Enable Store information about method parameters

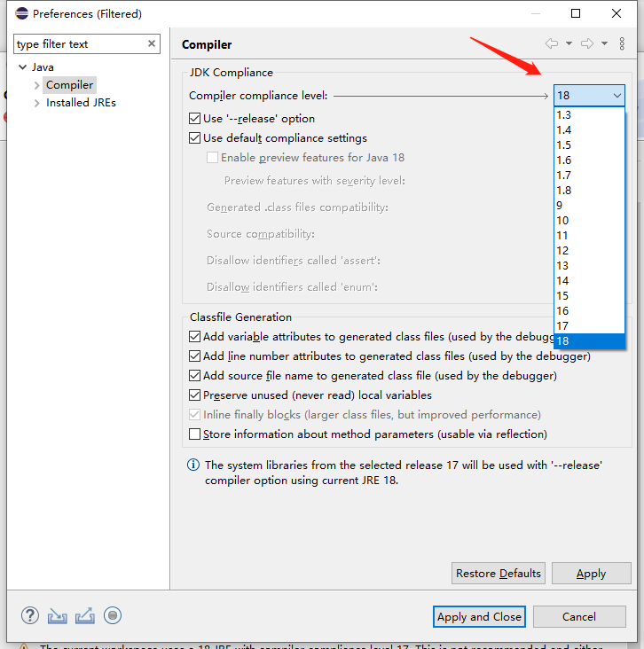(195, 434)
